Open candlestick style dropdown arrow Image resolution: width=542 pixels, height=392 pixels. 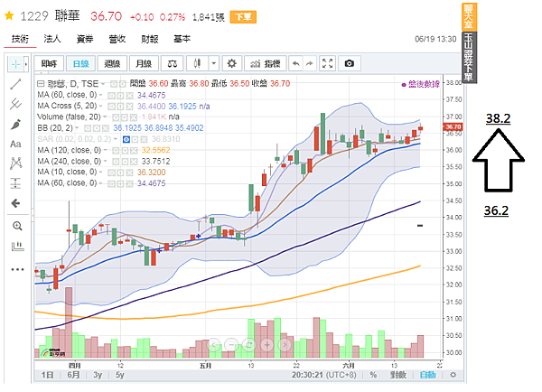pos(212,63)
